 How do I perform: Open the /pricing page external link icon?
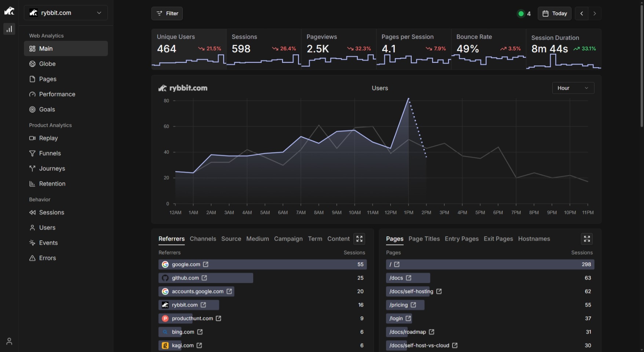[414, 305]
